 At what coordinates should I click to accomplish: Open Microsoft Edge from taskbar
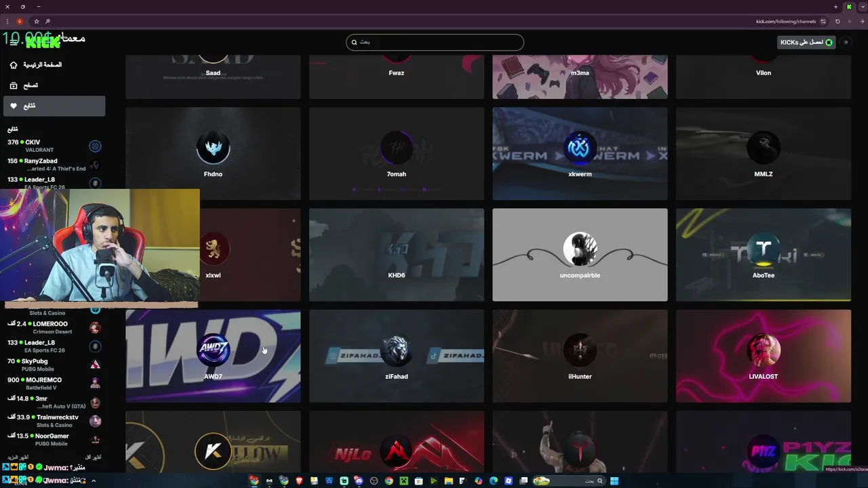point(493,481)
